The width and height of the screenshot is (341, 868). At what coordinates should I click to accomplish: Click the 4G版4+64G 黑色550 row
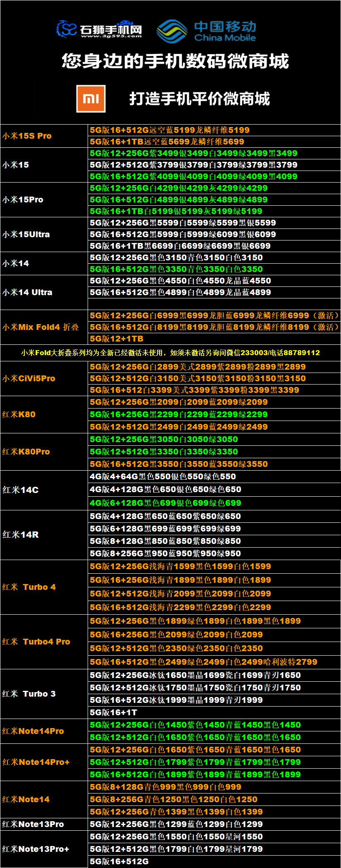215,477
